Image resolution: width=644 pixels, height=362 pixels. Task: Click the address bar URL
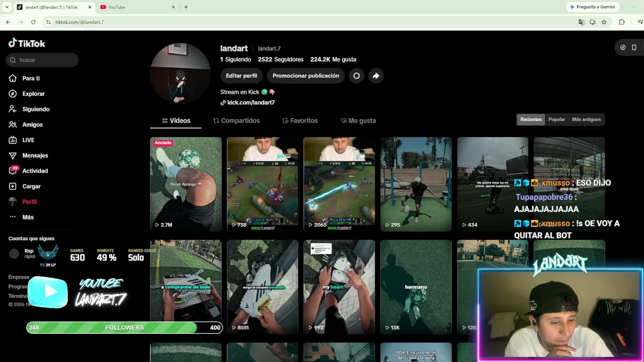tap(79, 22)
